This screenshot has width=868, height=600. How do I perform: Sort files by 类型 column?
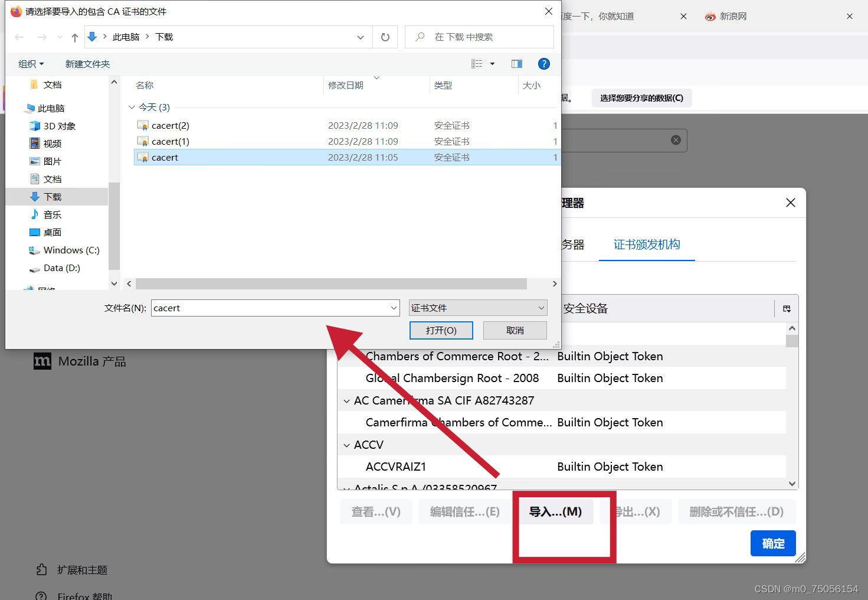(x=443, y=85)
